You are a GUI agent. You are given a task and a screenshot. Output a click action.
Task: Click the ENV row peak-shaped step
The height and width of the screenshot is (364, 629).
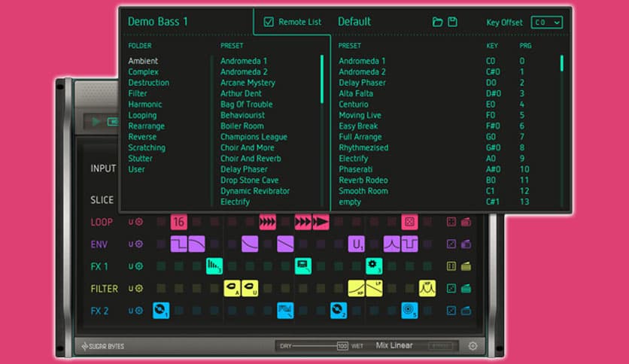point(391,244)
